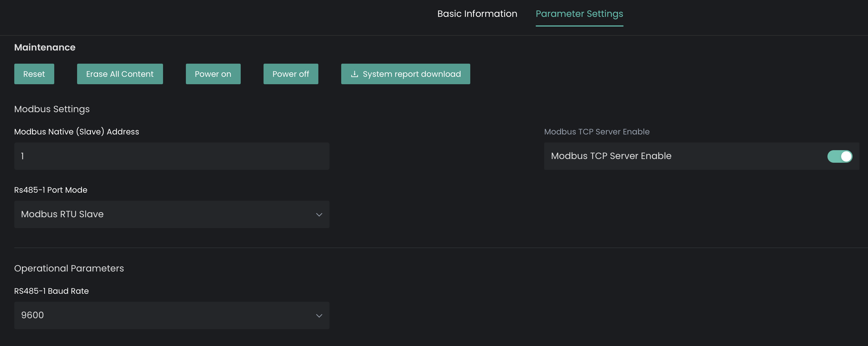Click the Power on button
868x346 pixels.
point(213,74)
